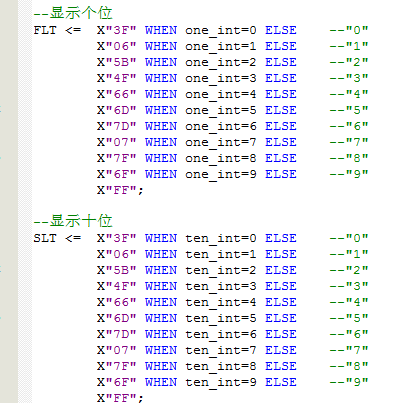Click the ten_int=4 condition

click(221, 303)
